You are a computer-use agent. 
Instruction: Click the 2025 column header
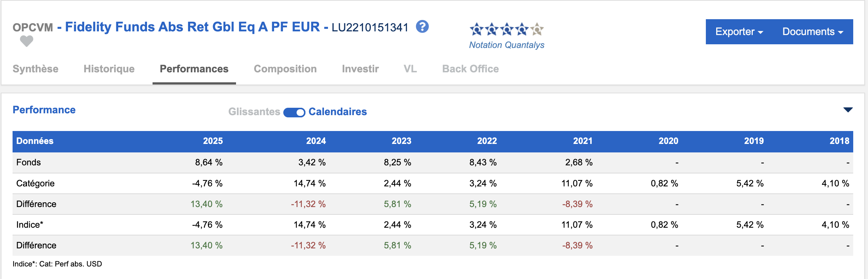click(213, 141)
